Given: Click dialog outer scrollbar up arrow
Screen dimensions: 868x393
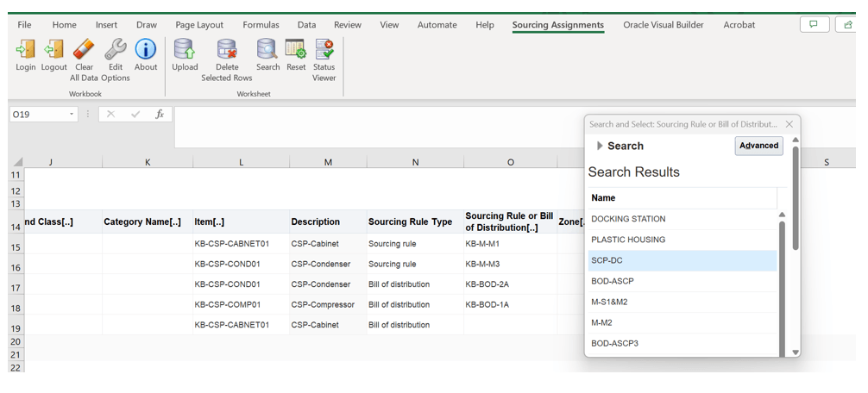Looking at the screenshot, I should (796, 140).
